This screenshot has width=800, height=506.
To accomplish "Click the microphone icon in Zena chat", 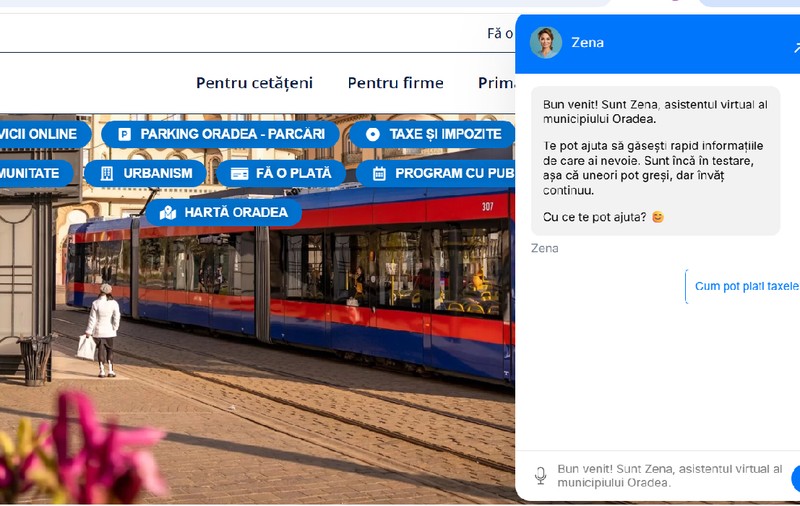I will [540, 475].
